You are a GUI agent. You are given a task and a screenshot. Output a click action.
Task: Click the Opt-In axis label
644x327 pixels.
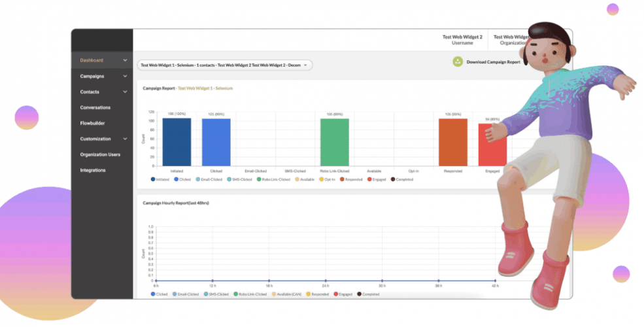click(x=414, y=171)
